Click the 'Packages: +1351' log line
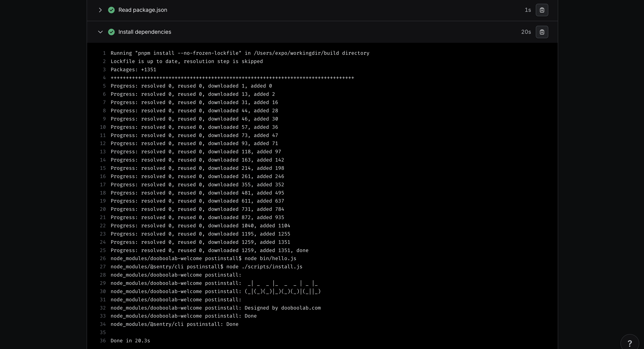Image resolution: width=644 pixels, height=349 pixels. point(133,70)
